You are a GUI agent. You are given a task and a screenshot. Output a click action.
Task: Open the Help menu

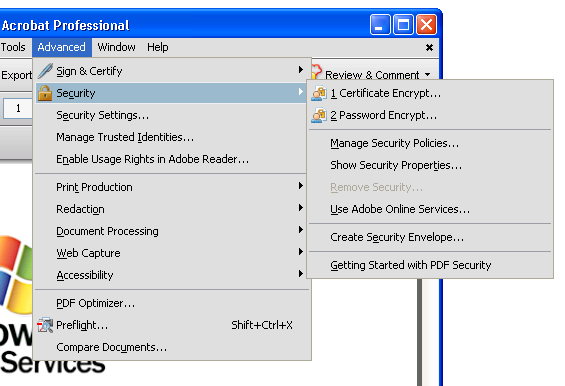(x=157, y=47)
